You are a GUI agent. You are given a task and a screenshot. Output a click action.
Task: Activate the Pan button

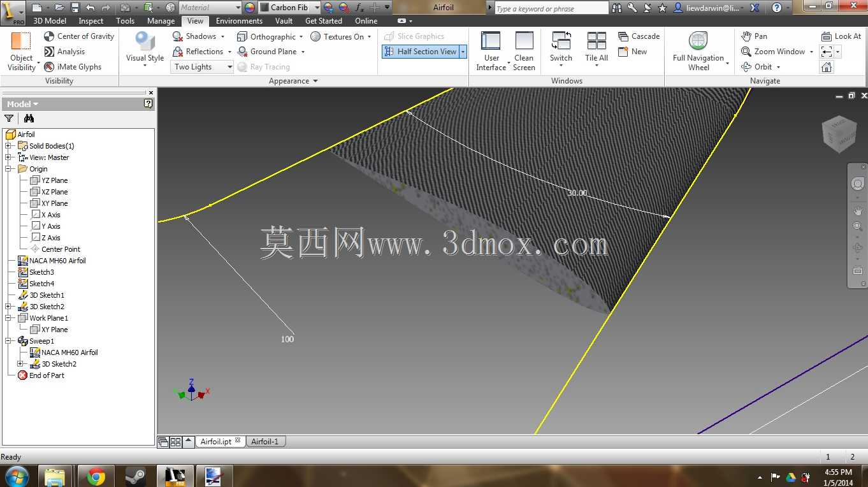(755, 36)
